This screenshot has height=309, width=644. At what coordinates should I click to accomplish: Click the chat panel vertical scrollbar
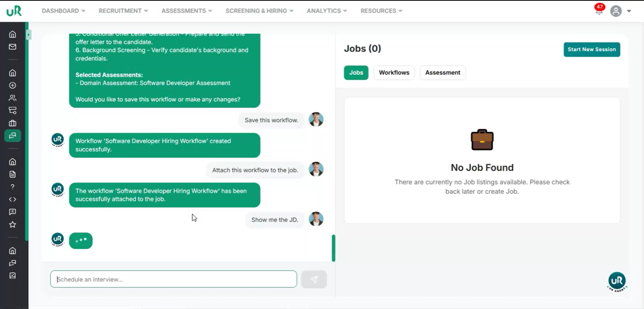click(x=333, y=248)
